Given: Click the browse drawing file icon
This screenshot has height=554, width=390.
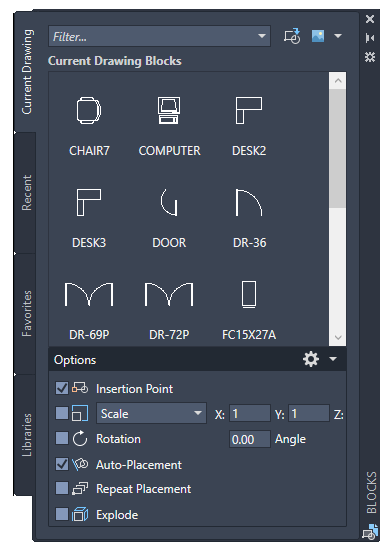Looking at the screenshot, I should (x=292, y=36).
